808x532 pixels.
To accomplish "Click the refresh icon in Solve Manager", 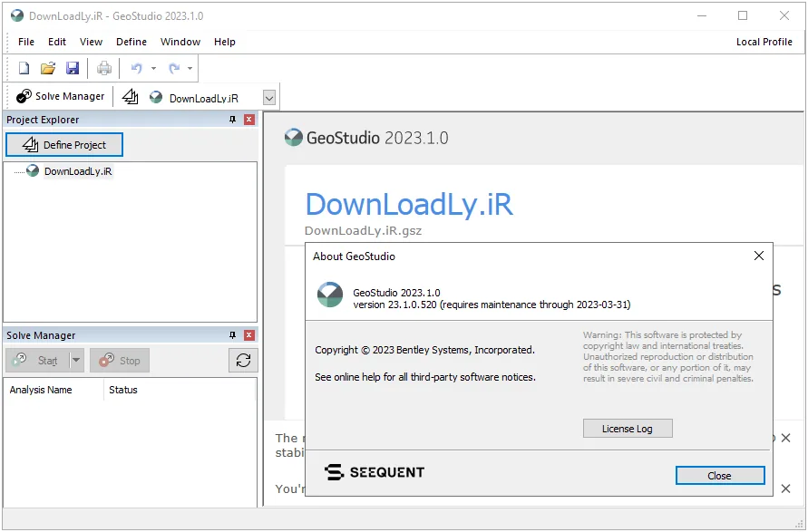I will (x=243, y=360).
